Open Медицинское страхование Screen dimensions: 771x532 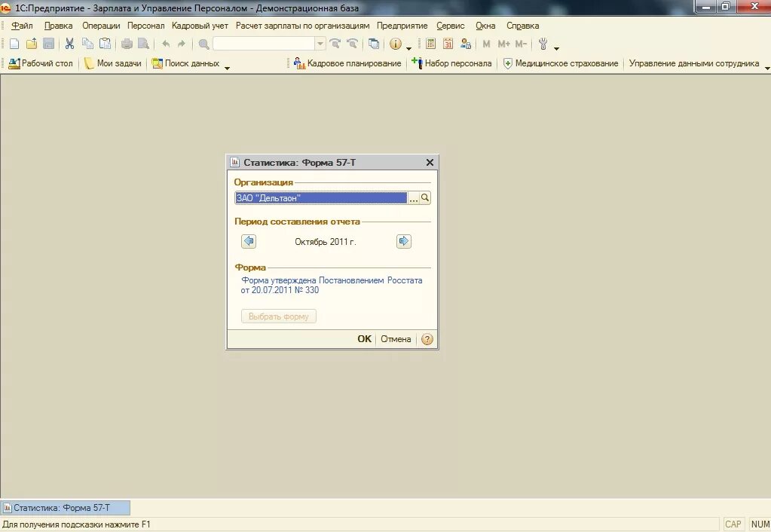(561, 63)
